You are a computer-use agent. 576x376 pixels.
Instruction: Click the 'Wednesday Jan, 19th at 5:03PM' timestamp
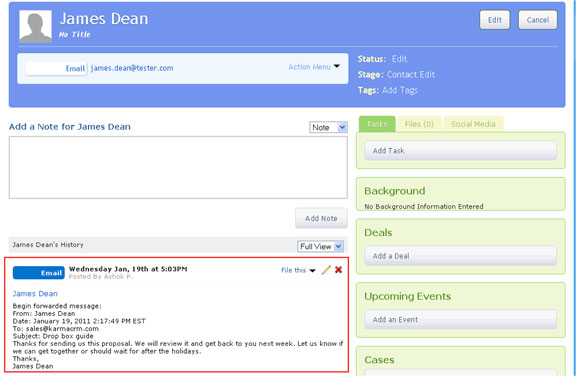tap(128, 269)
